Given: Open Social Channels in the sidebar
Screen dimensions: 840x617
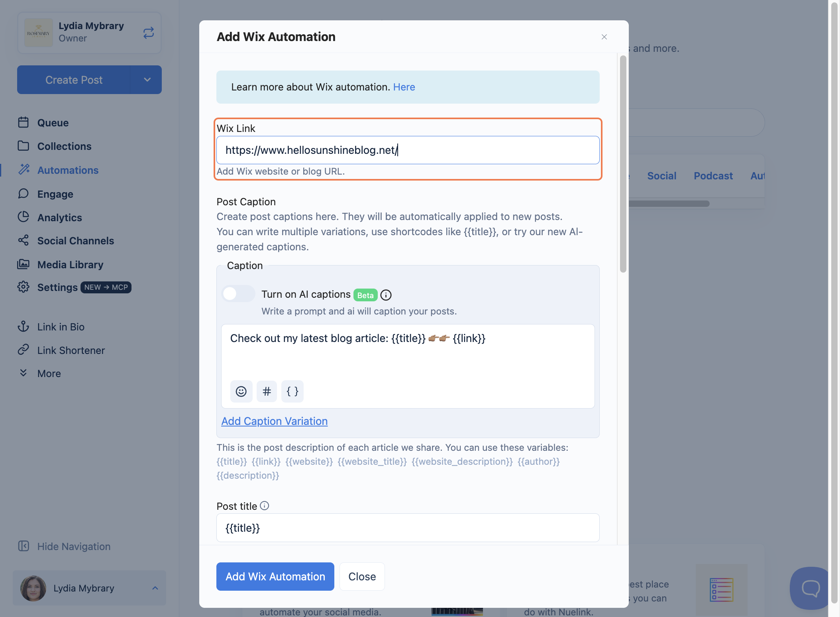Looking at the screenshot, I should (x=76, y=241).
